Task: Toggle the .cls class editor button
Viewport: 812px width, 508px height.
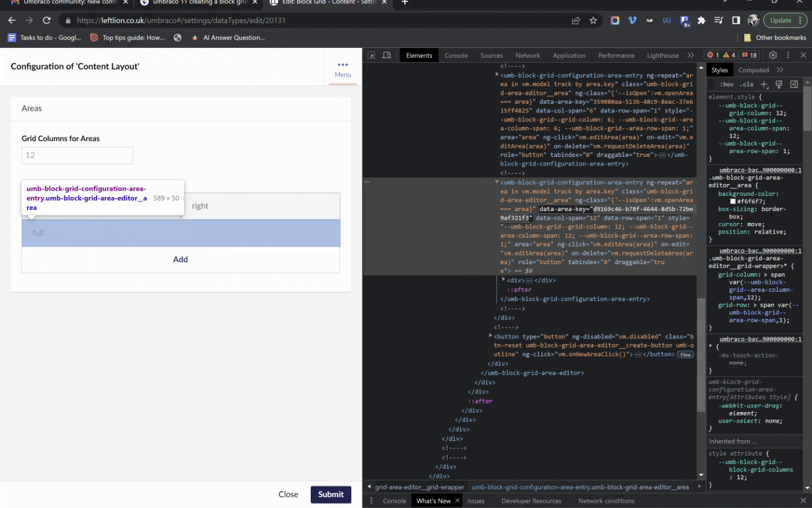Action: (x=747, y=85)
